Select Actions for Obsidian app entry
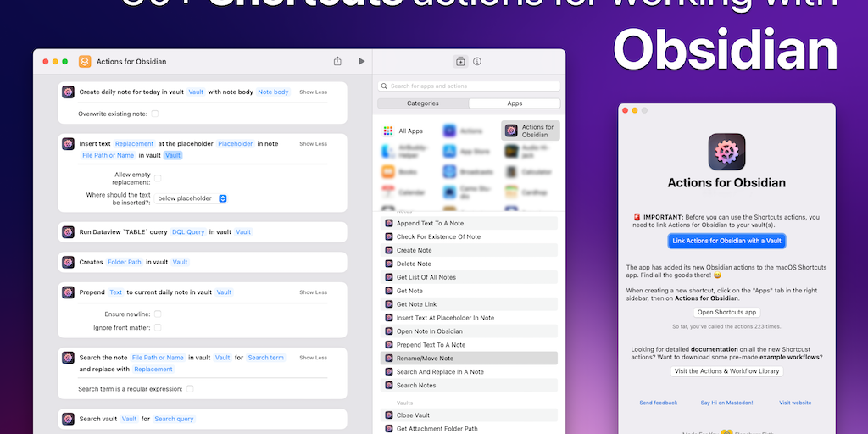This screenshot has height=434, width=868. (531, 131)
